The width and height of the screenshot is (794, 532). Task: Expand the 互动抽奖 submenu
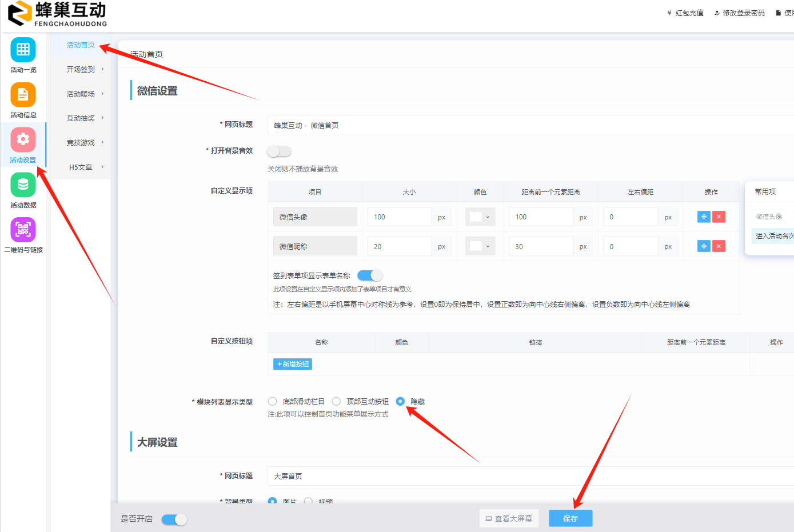[81, 118]
